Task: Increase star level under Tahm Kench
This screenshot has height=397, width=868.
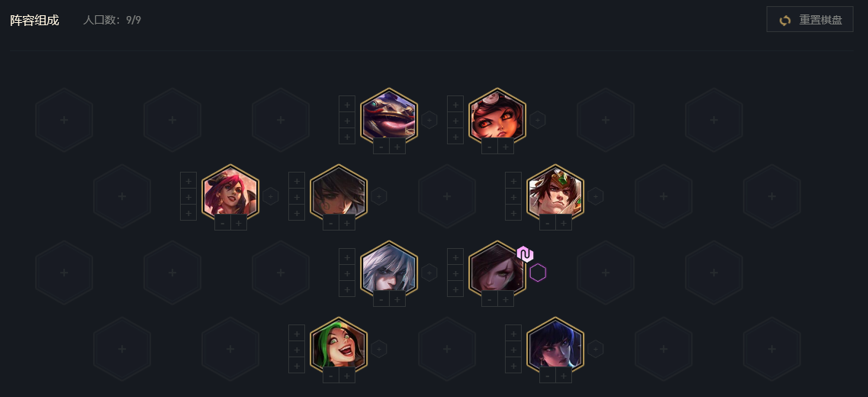Action: point(397,147)
